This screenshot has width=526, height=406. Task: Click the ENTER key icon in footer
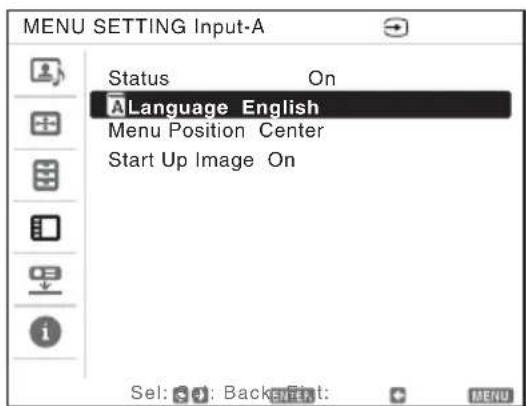click(x=292, y=395)
